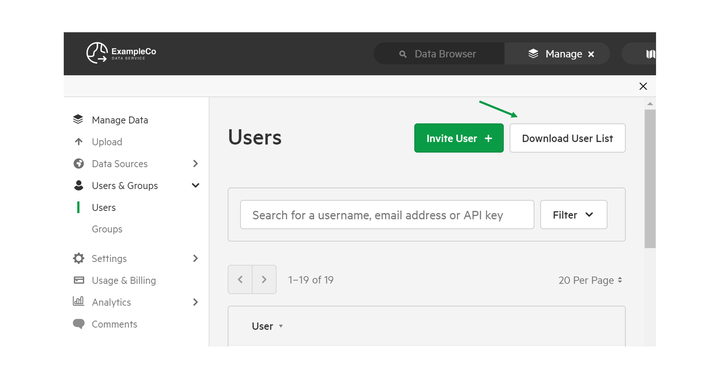This screenshot has width=720, height=379.
Task: Expand the Analytics submenu chevron
Action: [x=195, y=302]
